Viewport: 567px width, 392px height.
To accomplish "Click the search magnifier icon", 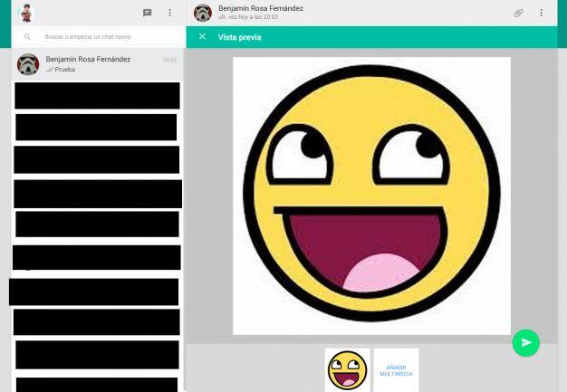I will (x=27, y=37).
